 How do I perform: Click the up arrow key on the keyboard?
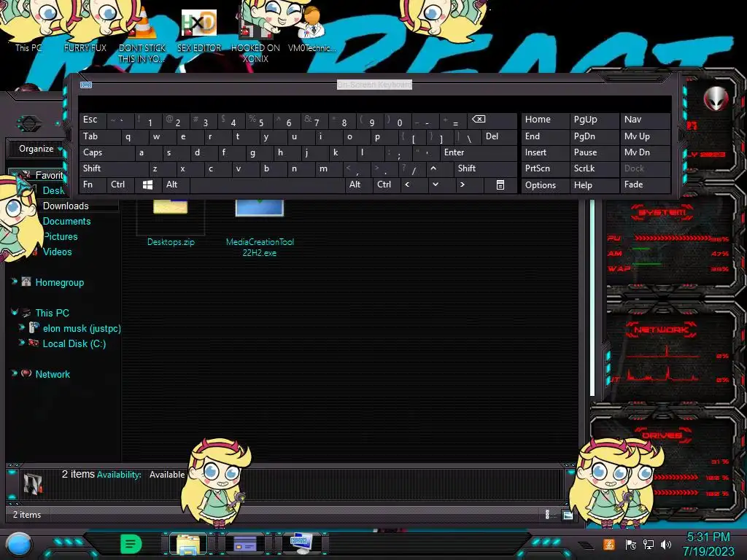433,168
